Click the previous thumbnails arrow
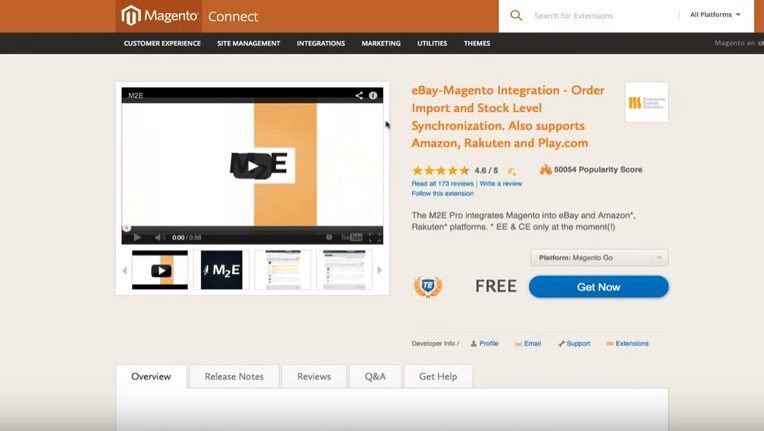 click(125, 270)
